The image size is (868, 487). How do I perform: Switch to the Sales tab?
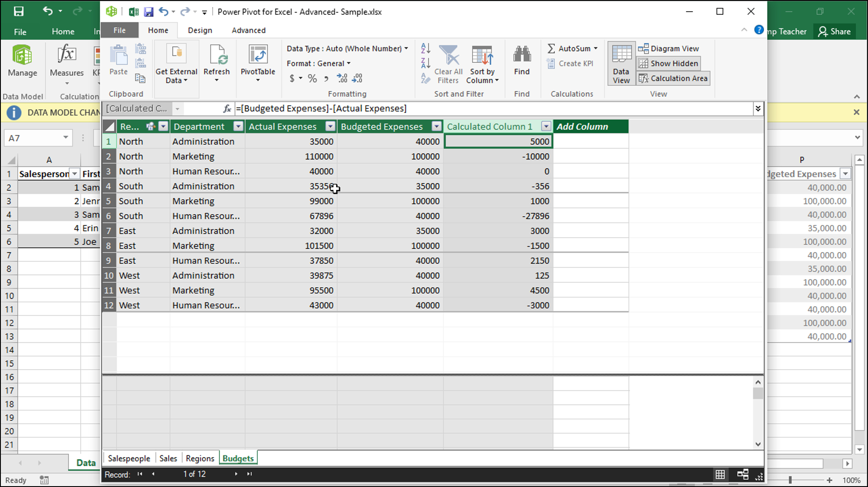tap(168, 458)
